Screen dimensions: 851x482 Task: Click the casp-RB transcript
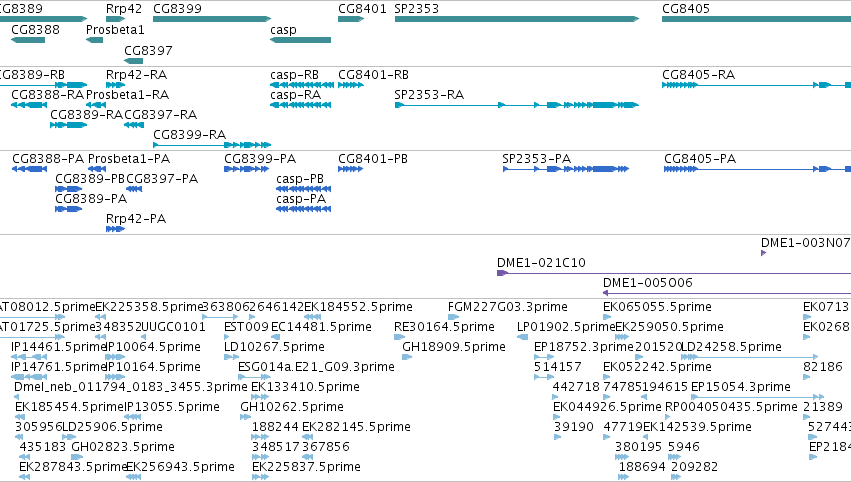302,85
